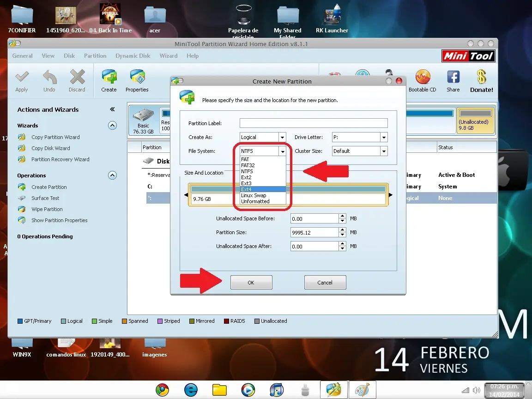Open the Bootable CD toolbar icon
Screen dimensions: 532x399
(x=423, y=77)
